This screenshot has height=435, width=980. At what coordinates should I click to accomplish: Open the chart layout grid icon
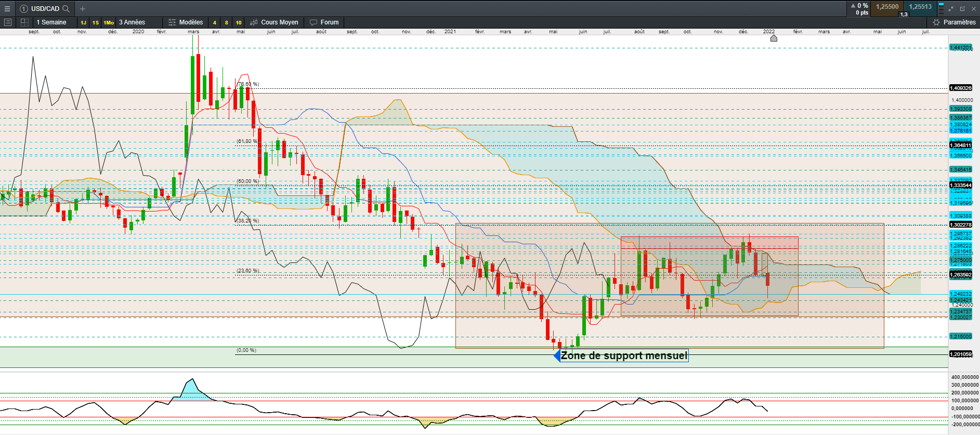(24, 22)
